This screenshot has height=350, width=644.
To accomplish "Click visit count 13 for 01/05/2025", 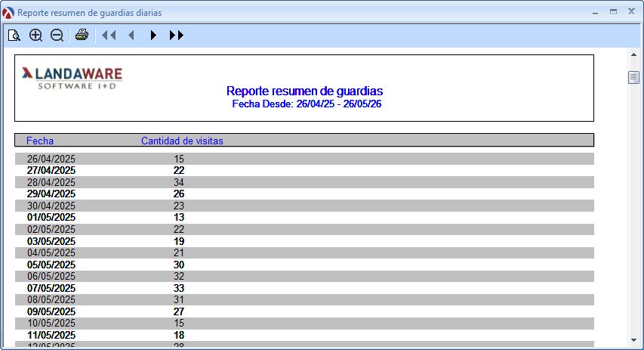I will pyautogui.click(x=179, y=217).
